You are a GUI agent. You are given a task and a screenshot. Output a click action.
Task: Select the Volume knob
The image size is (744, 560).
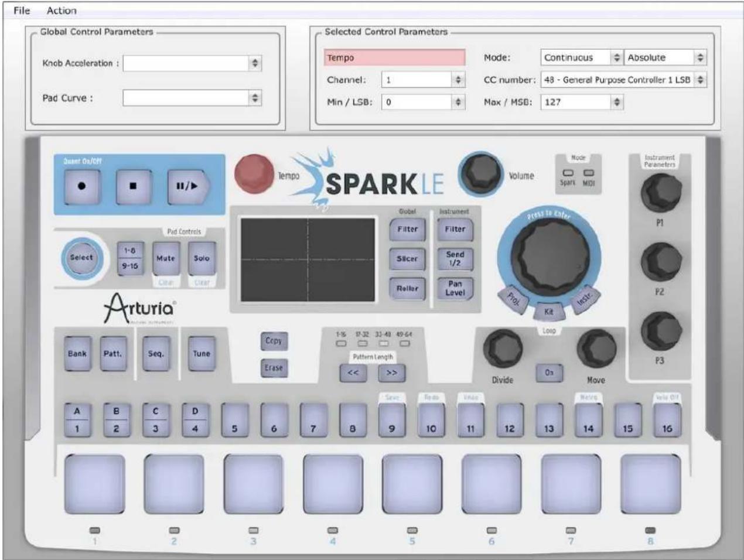coord(480,174)
